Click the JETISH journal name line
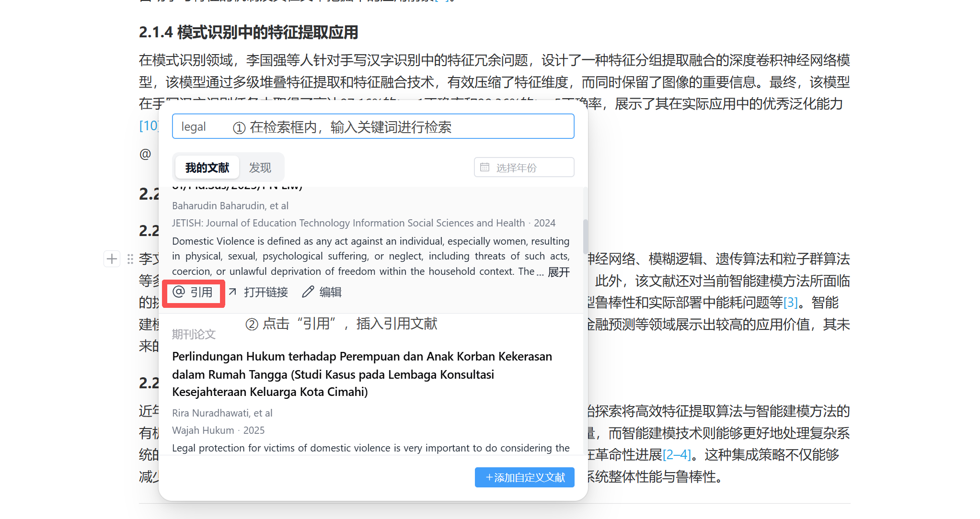980x519 pixels. [348, 223]
